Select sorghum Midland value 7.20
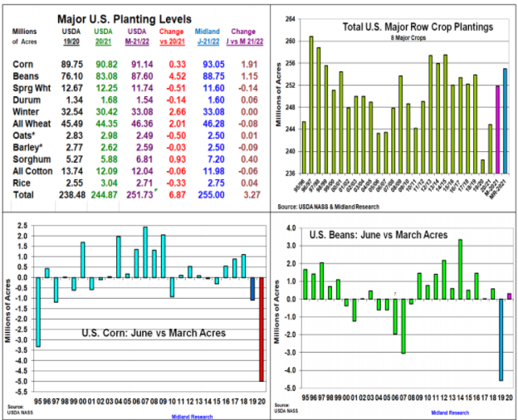This screenshot has width=518, height=420. coord(216,159)
